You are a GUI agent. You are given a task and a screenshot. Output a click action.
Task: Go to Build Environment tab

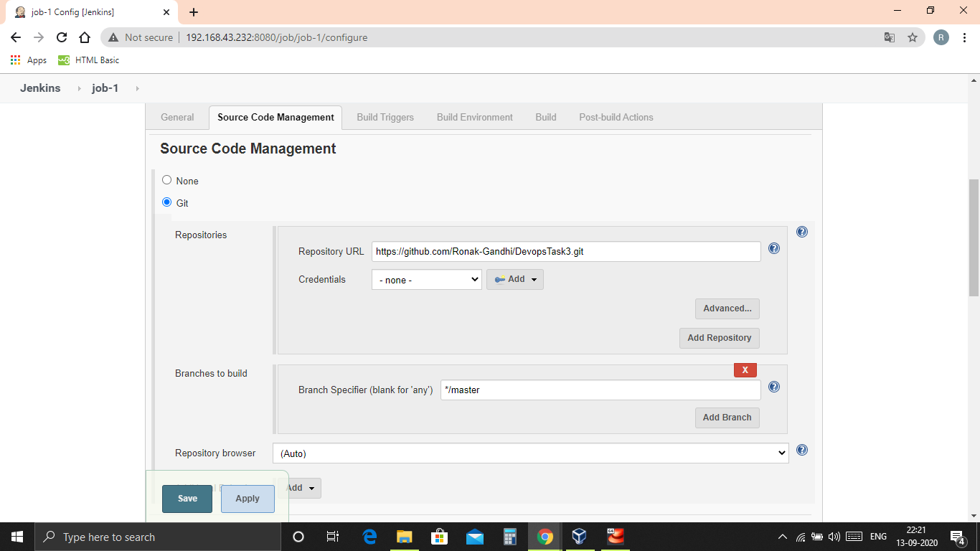pyautogui.click(x=475, y=117)
